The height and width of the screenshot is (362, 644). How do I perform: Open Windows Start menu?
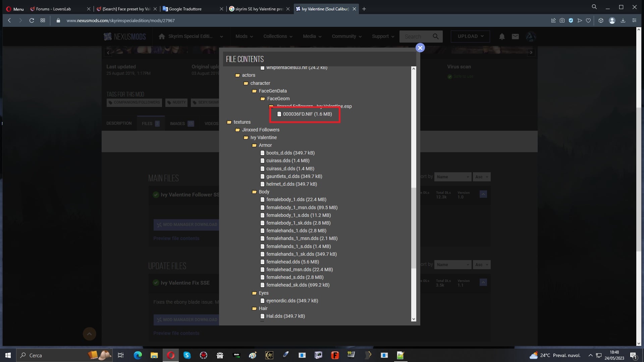pos(8,355)
